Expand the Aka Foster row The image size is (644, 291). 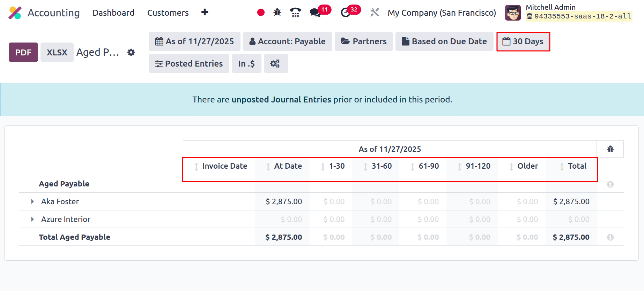(x=32, y=201)
